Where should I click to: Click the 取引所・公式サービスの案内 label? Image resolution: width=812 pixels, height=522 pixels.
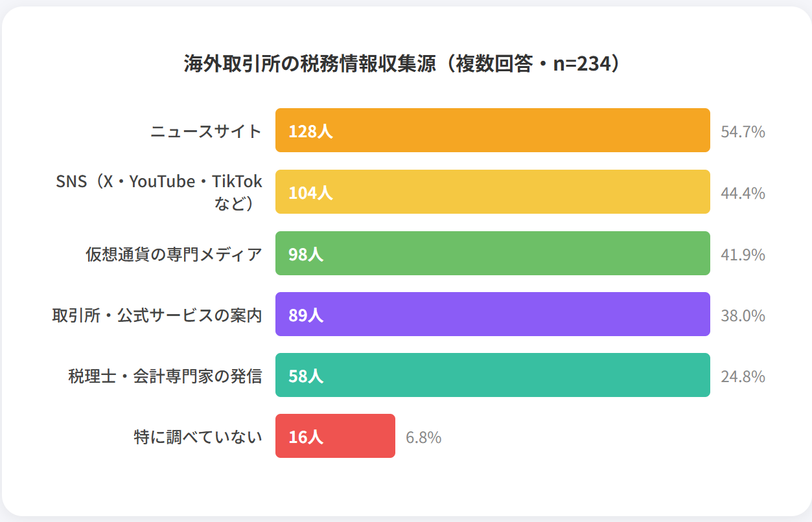tap(157, 315)
